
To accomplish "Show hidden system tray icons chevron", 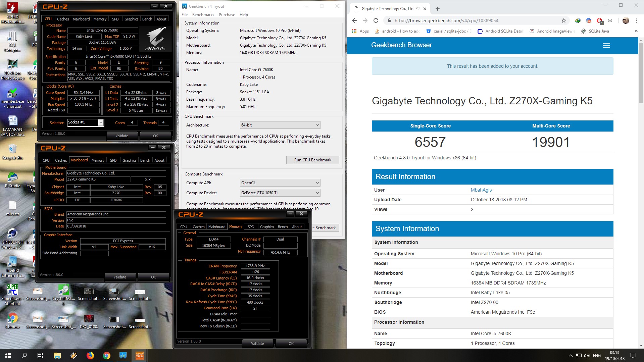I will pos(571,356).
